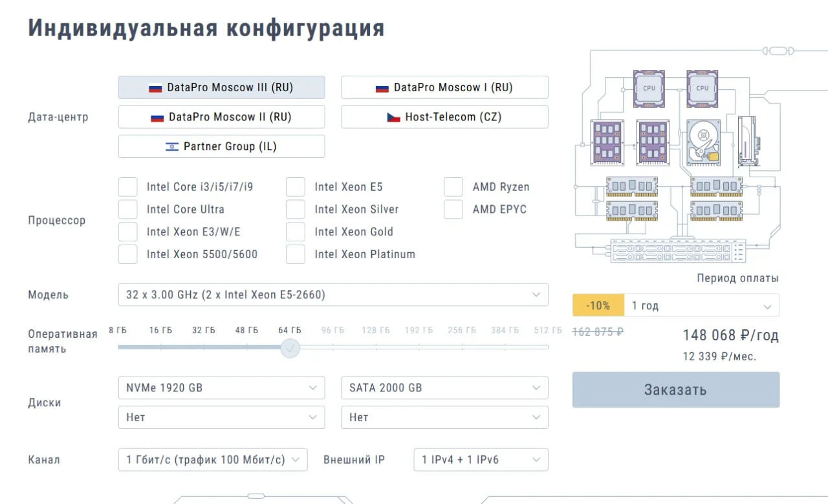Choose the 16 ГБ memory label
Image resolution: width=828 pixels, height=504 pixels.
click(160, 331)
